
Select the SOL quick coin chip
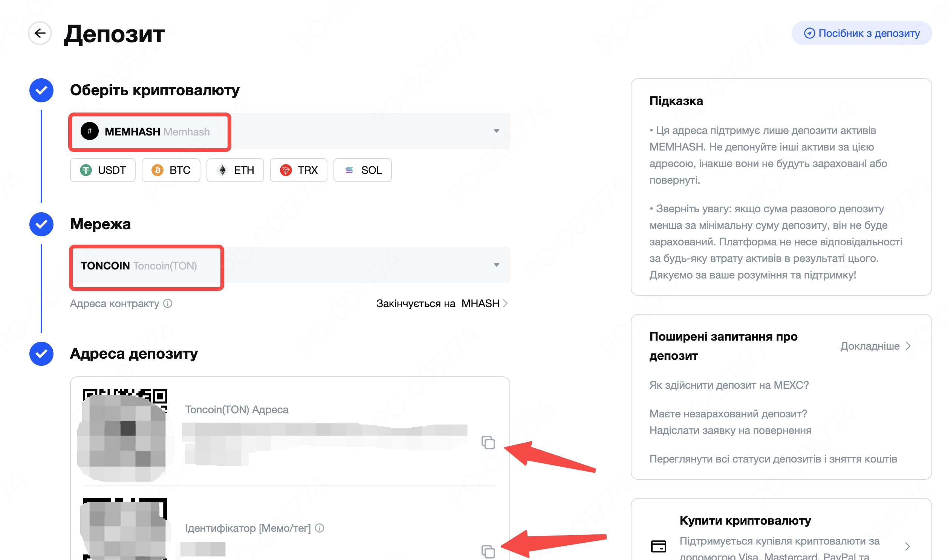pyautogui.click(x=362, y=170)
